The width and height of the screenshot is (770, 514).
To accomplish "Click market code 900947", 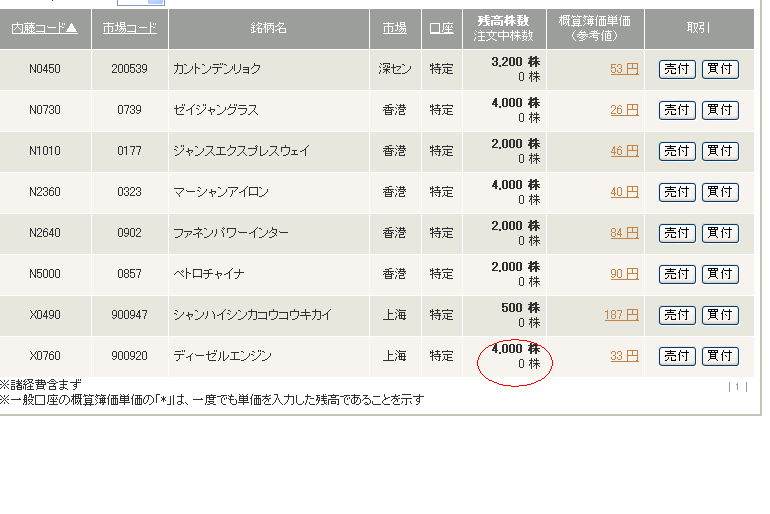I will (129, 315).
